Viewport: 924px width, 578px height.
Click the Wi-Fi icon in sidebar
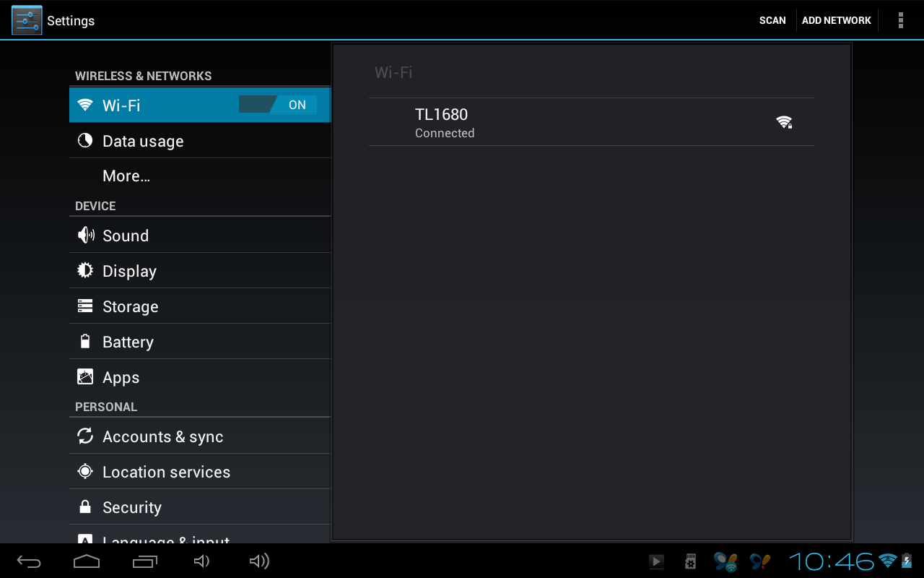pos(85,105)
